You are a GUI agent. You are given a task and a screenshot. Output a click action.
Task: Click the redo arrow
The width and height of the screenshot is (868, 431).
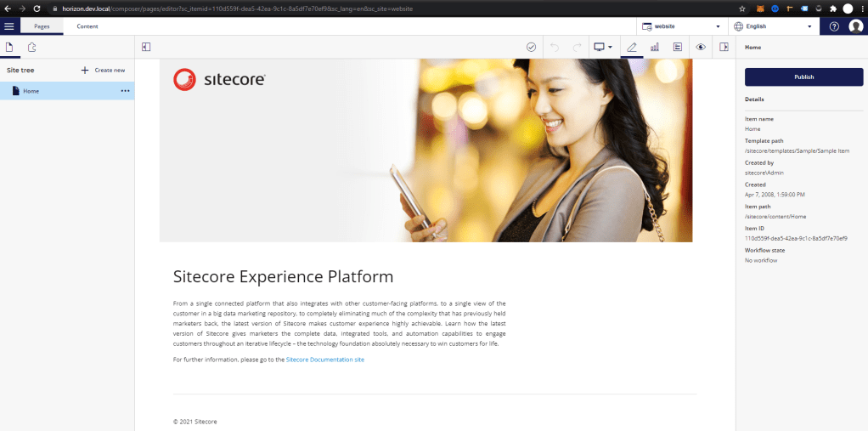click(578, 47)
